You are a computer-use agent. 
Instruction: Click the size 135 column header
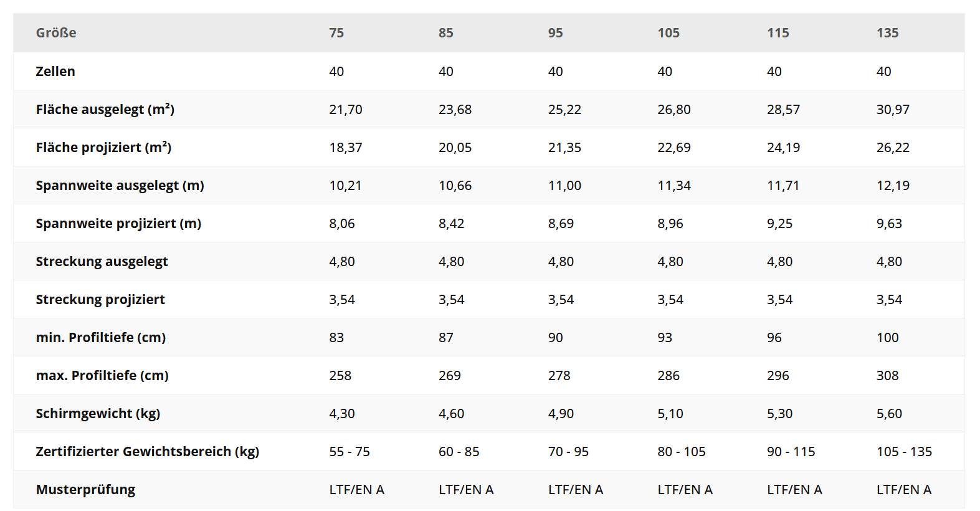pos(887,33)
